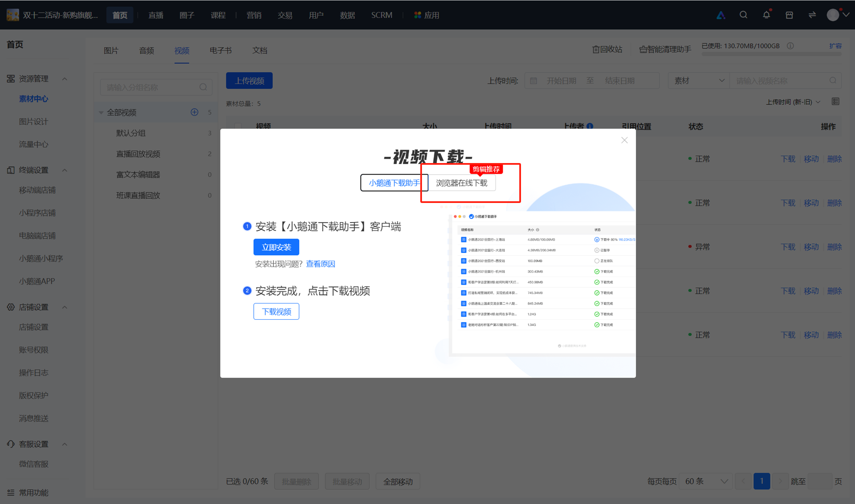Click the 立即安装 button
Image resolution: width=855 pixels, height=504 pixels.
coord(276,247)
